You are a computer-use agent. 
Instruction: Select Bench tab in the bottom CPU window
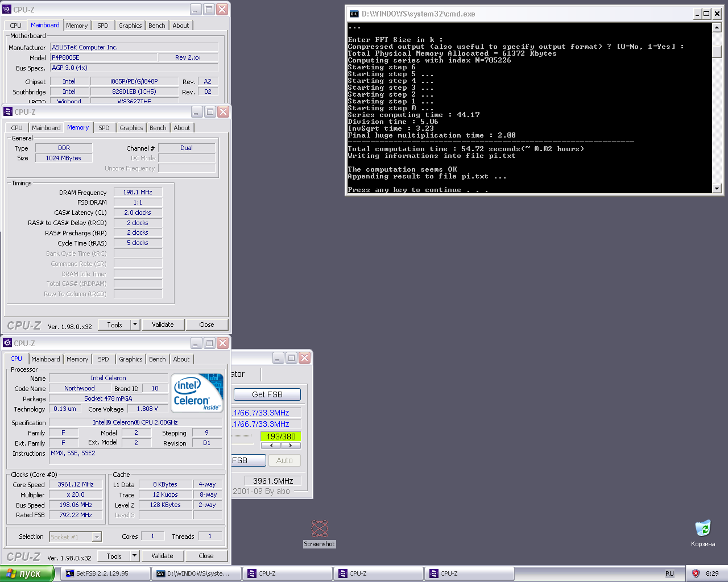pyautogui.click(x=158, y=359)
